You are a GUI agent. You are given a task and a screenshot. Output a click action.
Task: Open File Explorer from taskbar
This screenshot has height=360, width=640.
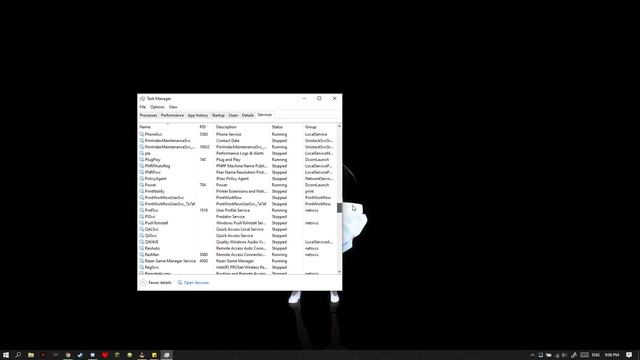[x=31, y=355]
